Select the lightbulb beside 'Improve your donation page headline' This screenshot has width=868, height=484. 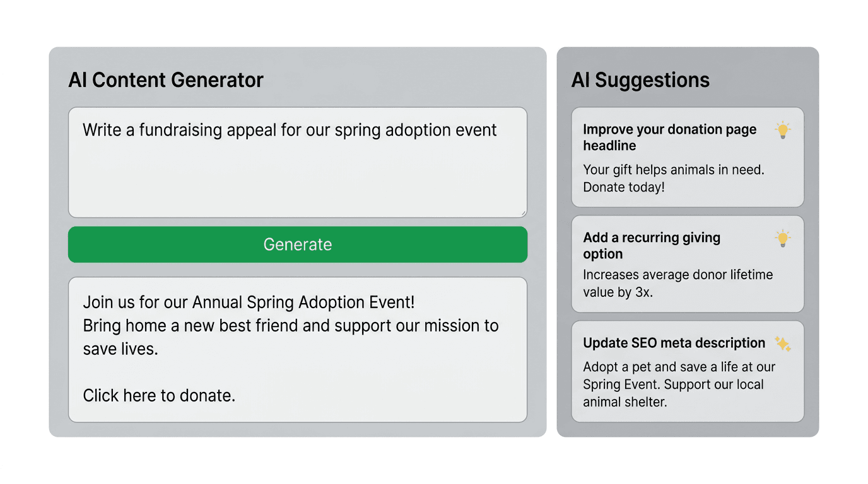click(x=783, y=130)
